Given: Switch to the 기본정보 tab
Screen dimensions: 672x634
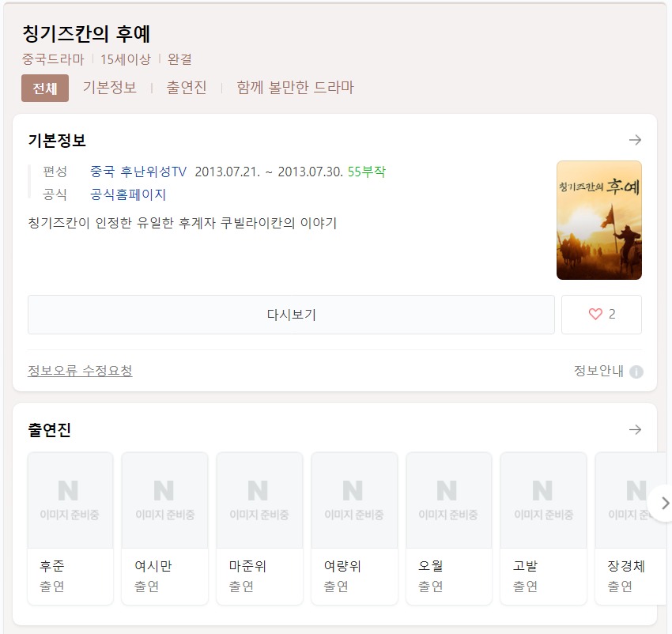Looking at the screenshot, I should tap(110, 88).
